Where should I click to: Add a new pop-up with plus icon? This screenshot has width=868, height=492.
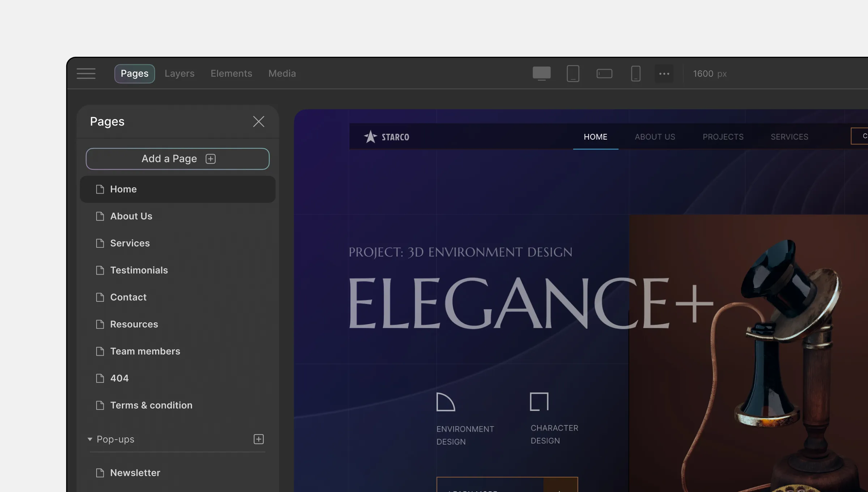[x=259, y=439]
